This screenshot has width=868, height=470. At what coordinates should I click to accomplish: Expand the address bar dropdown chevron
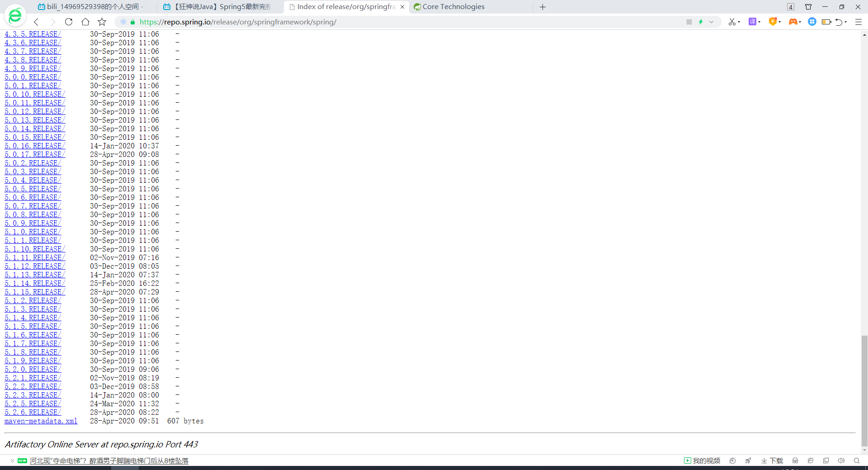[711, 22]
